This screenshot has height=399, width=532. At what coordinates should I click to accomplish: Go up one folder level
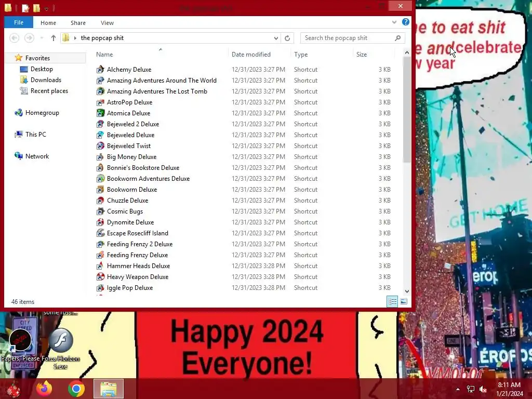click(54, 38)
